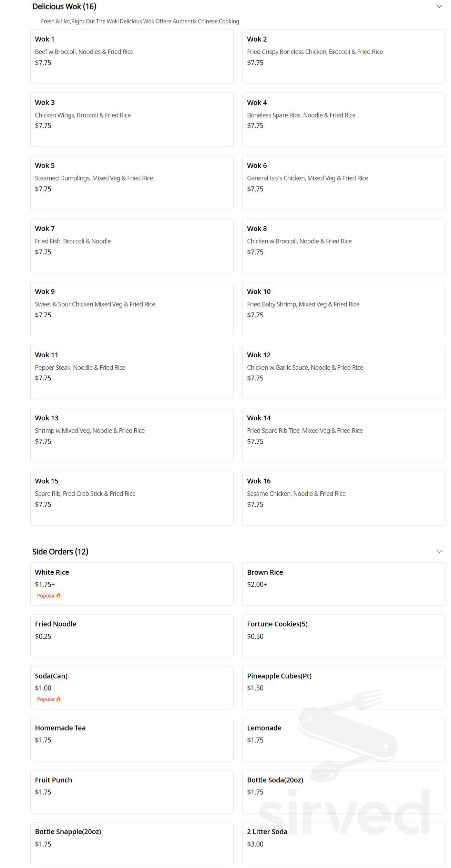Viewport: 451px width, 868px height.
Task: Collapse the Side Orders section chevron
Action: [x=439, y=552]
